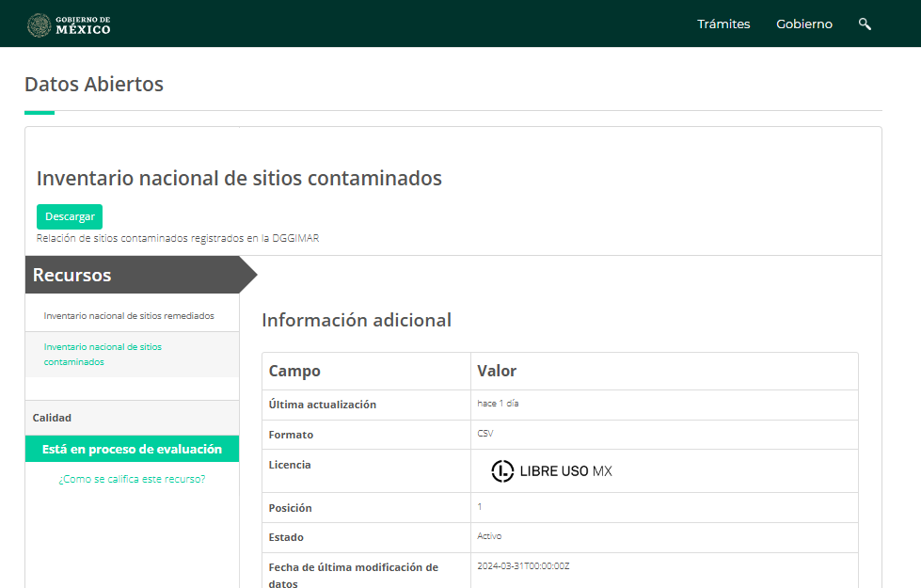Open the ¿Cómo se califica este recurso? link

[132, 479]
